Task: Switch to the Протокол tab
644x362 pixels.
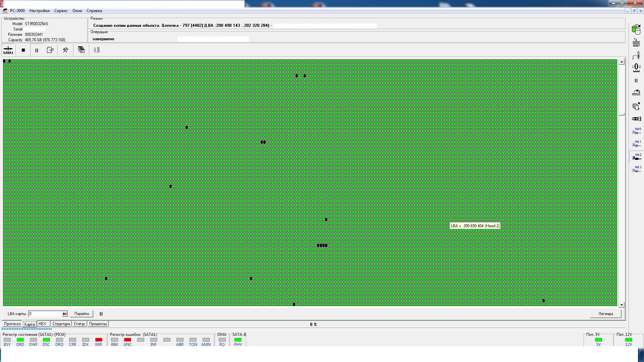Action: 12,324
